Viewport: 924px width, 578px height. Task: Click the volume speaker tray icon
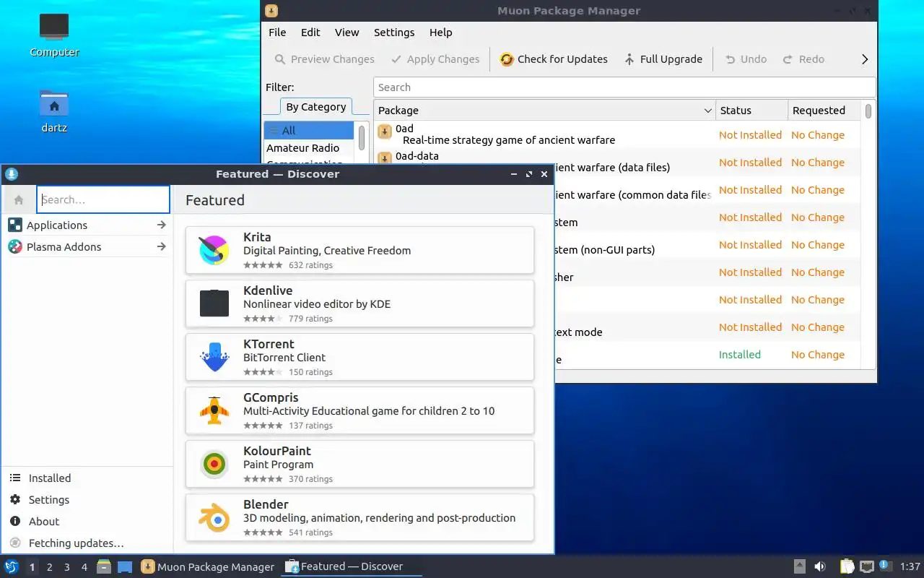click(820, 566)
